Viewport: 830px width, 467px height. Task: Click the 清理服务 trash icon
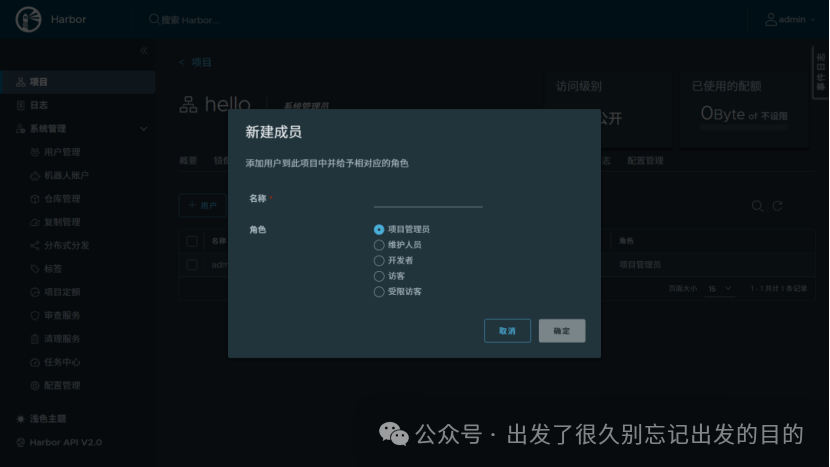[x=35, y=338]
